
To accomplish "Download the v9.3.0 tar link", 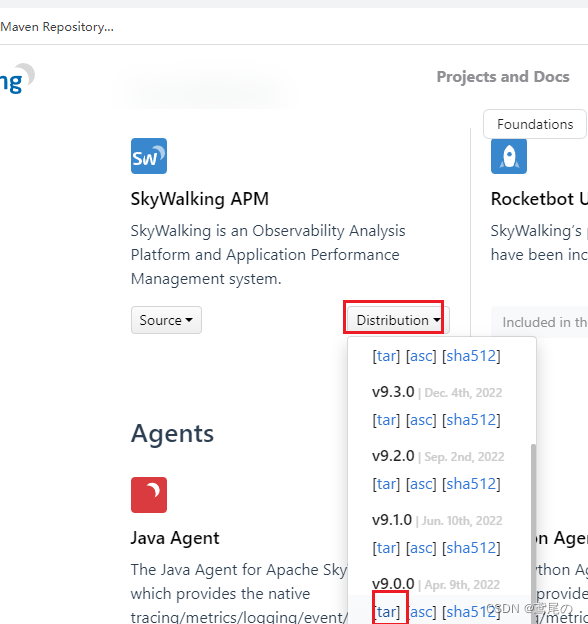I will [386, 420].
